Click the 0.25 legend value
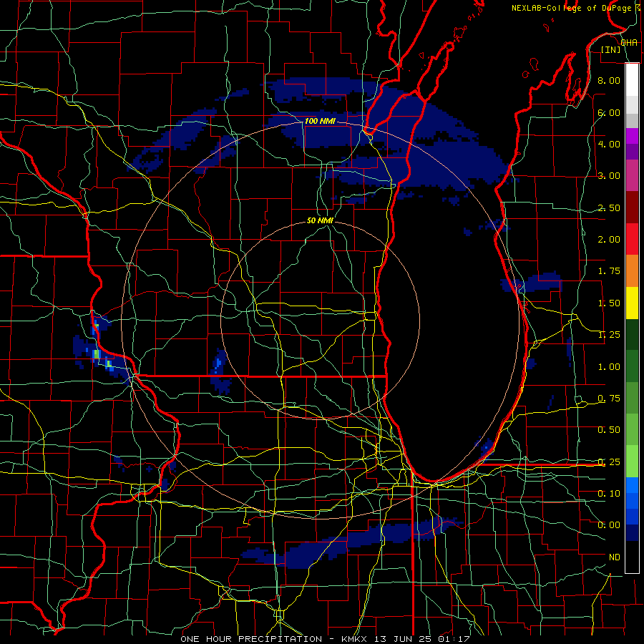The width and height of the screenshot is (644, 644). 609,462
